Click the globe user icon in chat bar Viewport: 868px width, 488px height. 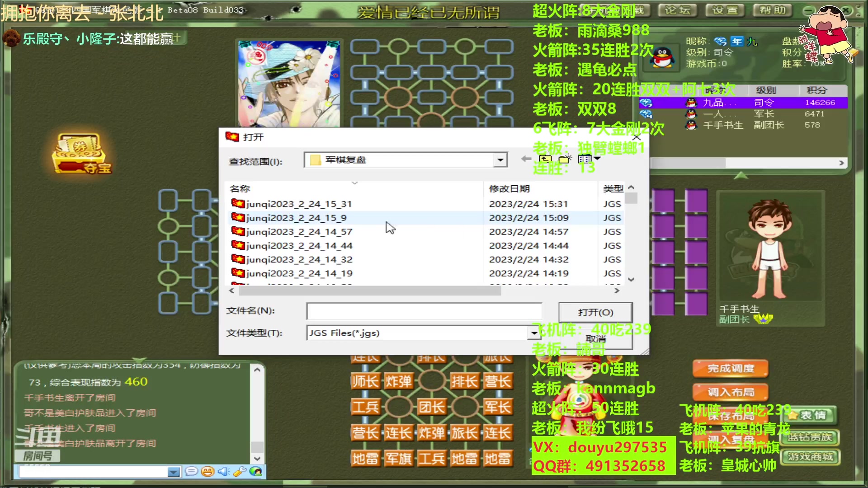[x=255, y=472]
